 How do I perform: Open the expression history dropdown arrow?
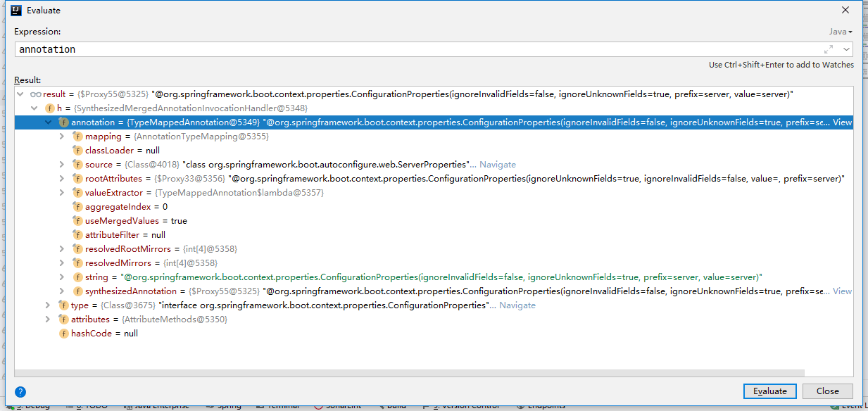click(845, 49)
